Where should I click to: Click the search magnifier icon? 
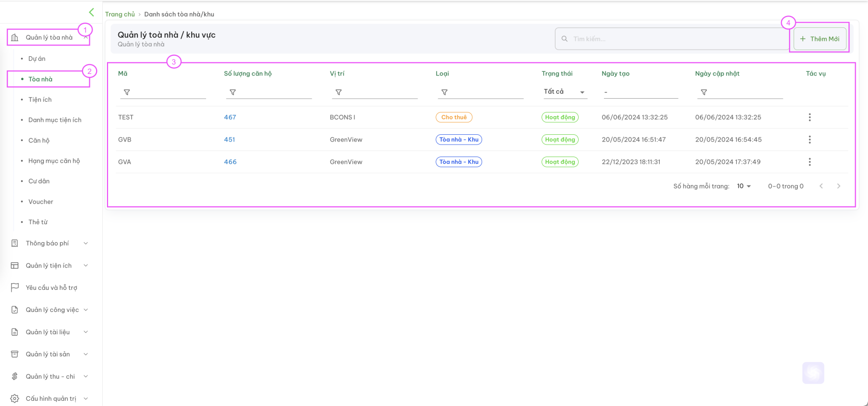coord(564,39)
